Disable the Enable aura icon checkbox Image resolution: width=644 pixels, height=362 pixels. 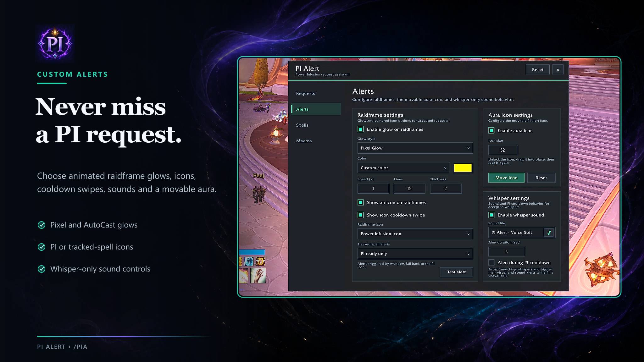pyautogui.click(x=491, y=130)
